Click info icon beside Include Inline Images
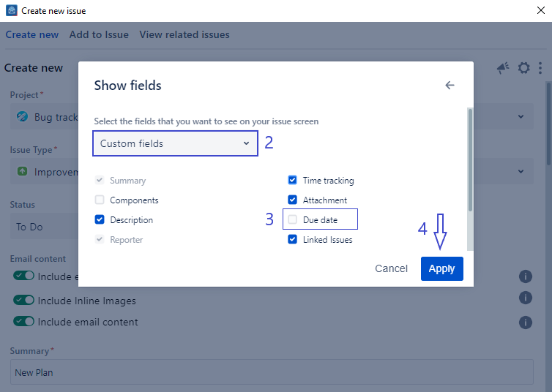 [525, 298]
